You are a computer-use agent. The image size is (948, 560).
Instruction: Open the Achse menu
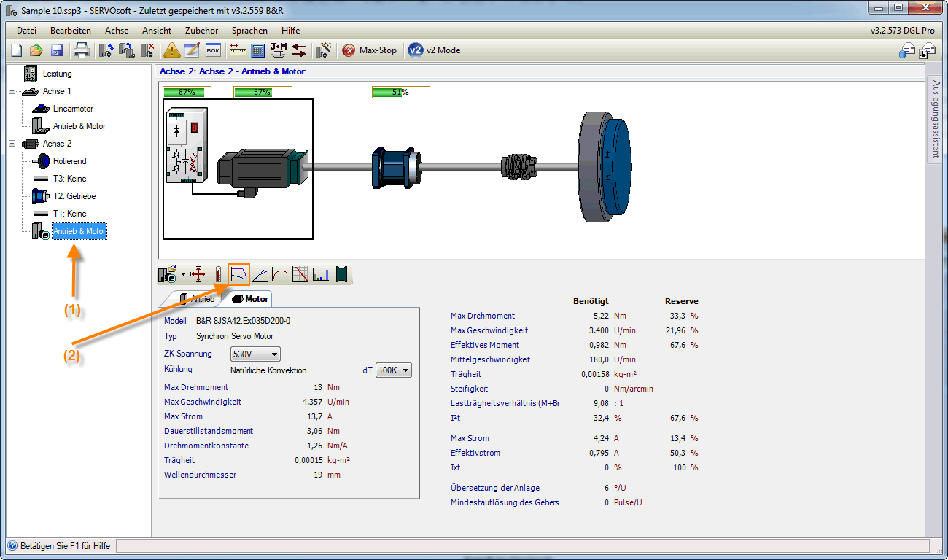(x=117, y=31)
